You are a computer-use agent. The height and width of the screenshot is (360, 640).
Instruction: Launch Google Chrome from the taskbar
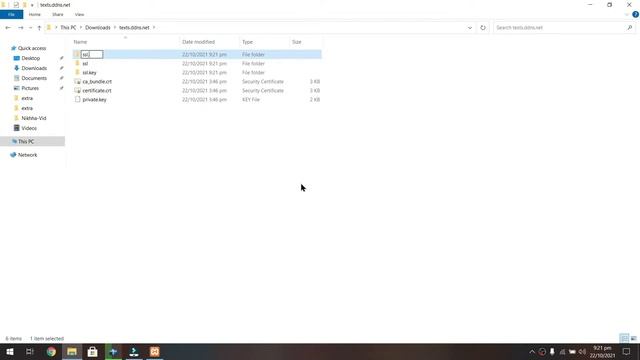pyautogui.click(x=51, y=351)
